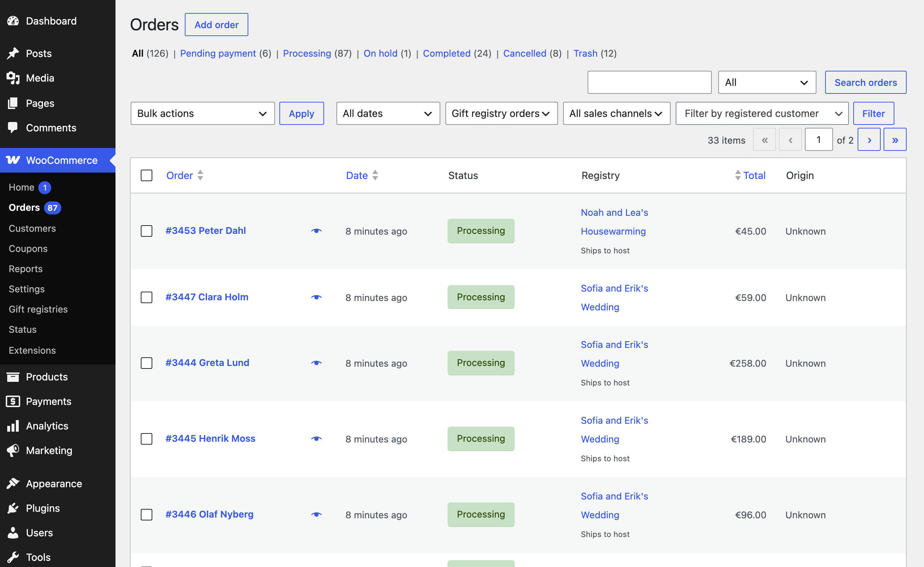Check the box for order #3446 Olaf Nyberg
924x567 pixels.
[147, 515]
